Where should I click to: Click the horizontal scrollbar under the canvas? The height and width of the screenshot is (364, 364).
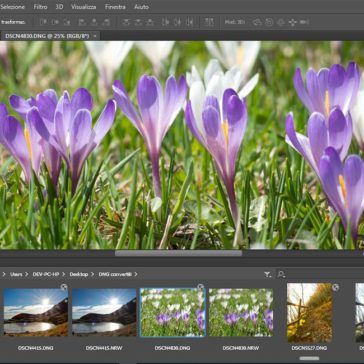178,253
